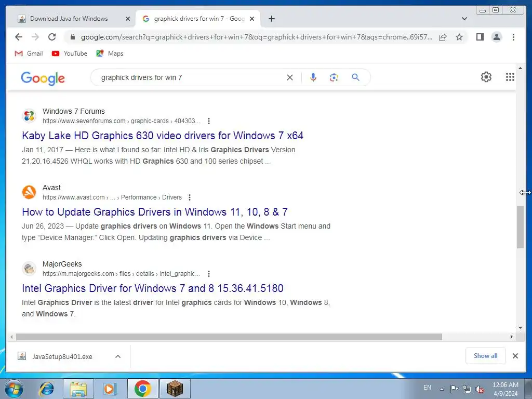The image size is (532, 399).
Task: Click the vertical scrollbar thumb
Action: click(x=520, y=227)
